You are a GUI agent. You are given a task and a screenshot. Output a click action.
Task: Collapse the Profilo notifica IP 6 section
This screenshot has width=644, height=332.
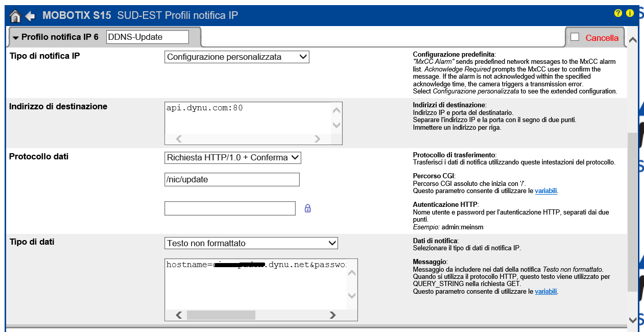15,38
